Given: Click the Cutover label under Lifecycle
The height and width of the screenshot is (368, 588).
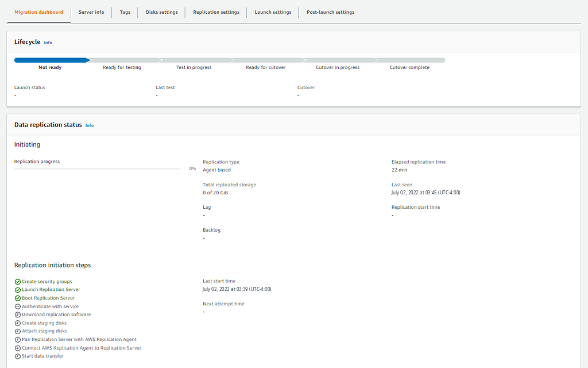Looking at the screenshot, I should coord(306,87).
